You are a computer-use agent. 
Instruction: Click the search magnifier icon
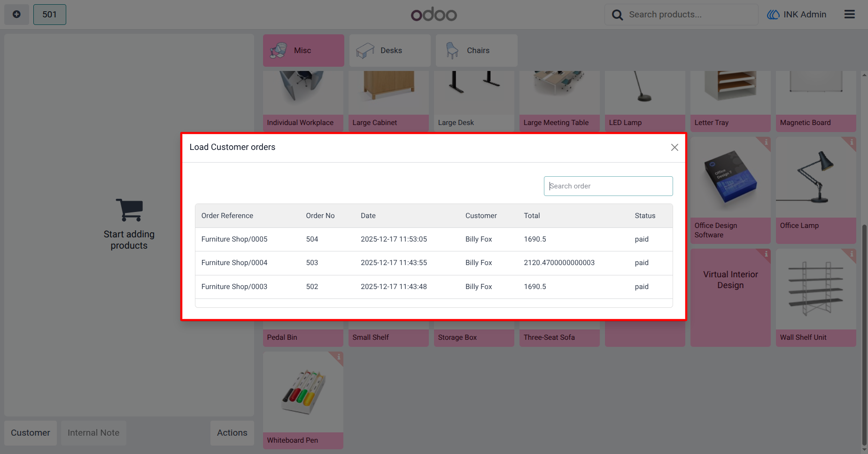617,15
